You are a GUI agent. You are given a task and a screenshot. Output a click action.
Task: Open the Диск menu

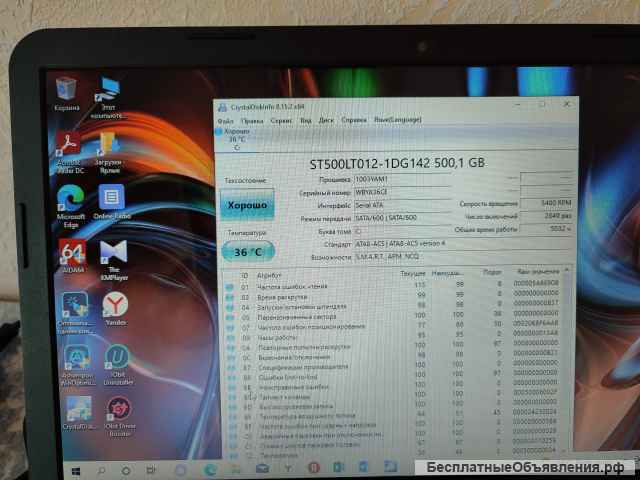(x=326, y=120)
